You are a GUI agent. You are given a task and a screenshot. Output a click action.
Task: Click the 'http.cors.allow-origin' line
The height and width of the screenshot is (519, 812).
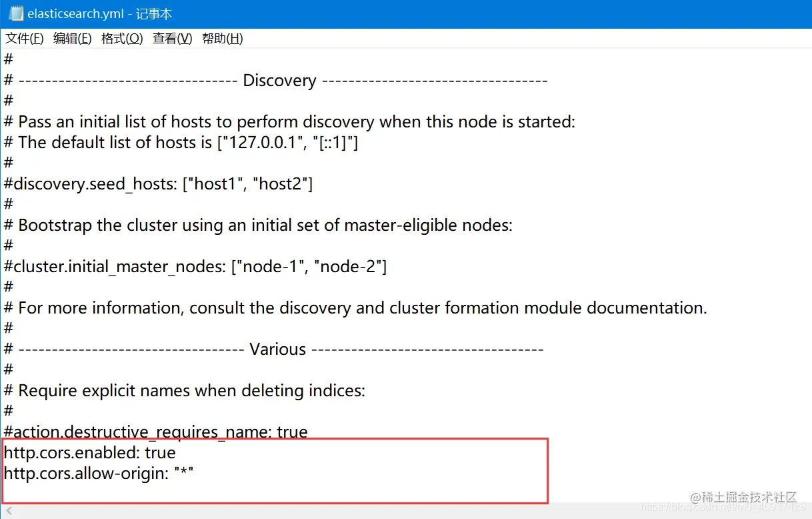(x=99, y=474)
